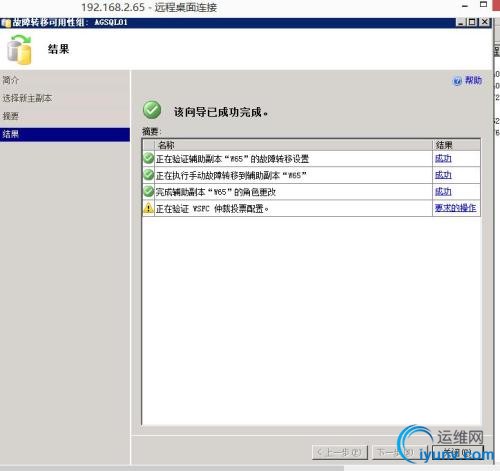Select the highlighted 结果 step
Screen dimensions: 500x471
pos(65,134)
